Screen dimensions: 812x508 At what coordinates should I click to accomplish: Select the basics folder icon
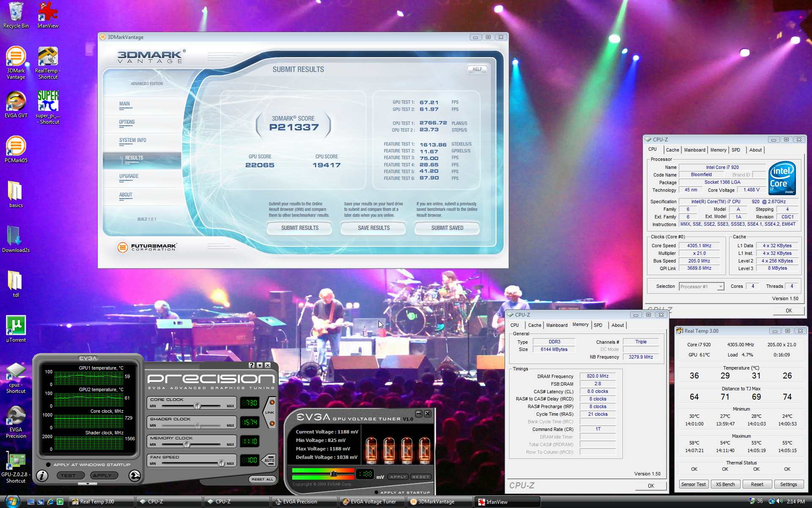16,195
